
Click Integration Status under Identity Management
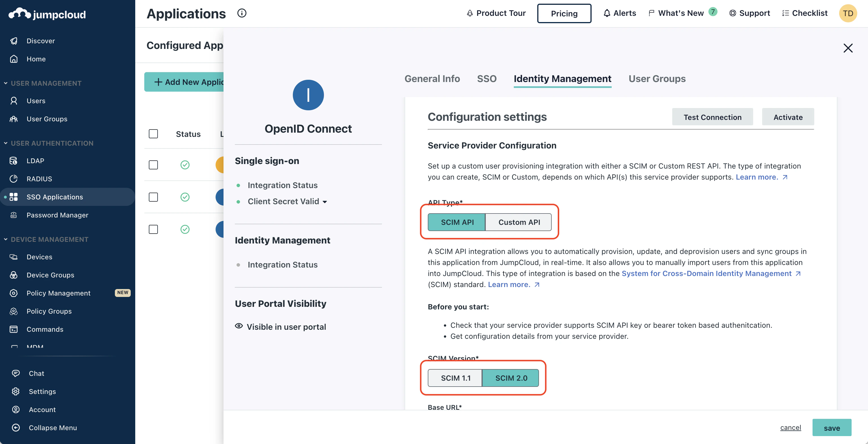tap(282, 265)
